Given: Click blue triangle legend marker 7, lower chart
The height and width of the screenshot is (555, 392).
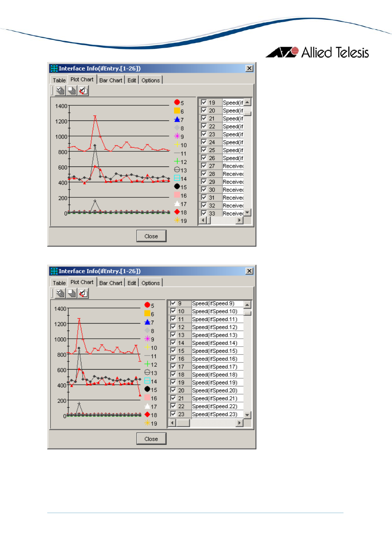Looking at the screenshot, I should [147, 322].
